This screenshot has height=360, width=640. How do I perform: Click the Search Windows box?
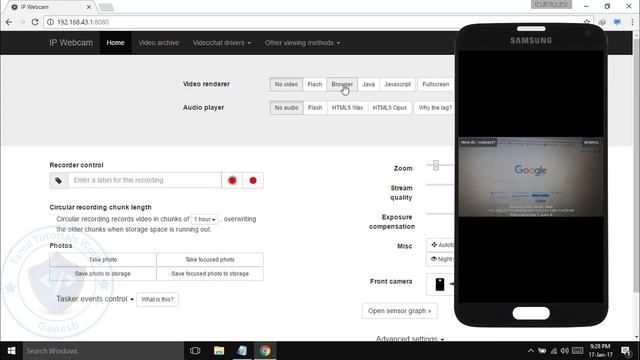(103, 351)
